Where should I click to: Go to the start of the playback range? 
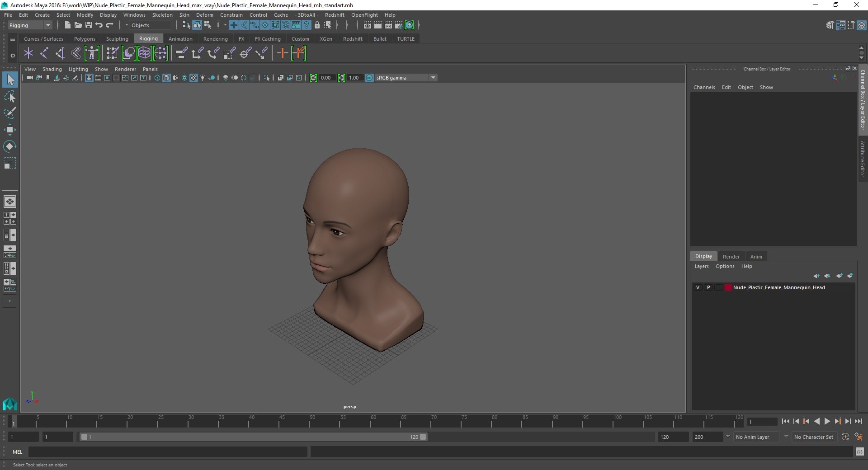coord(785,421)
